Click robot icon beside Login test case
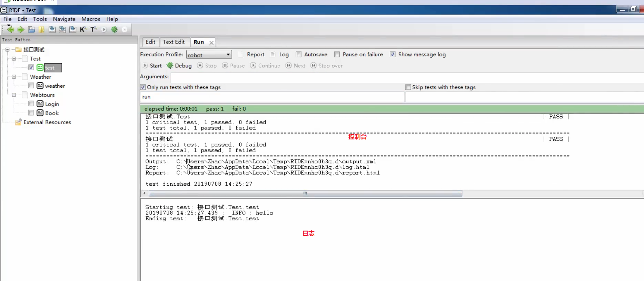 point(40,104)
